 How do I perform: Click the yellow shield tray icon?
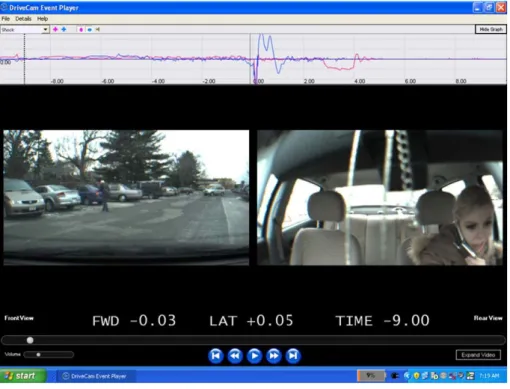416,376
